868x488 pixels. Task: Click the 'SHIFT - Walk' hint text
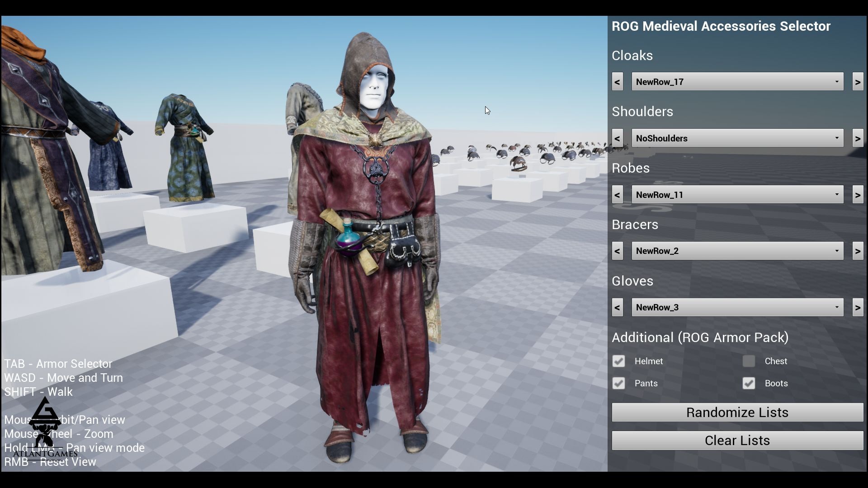[38, 392]
